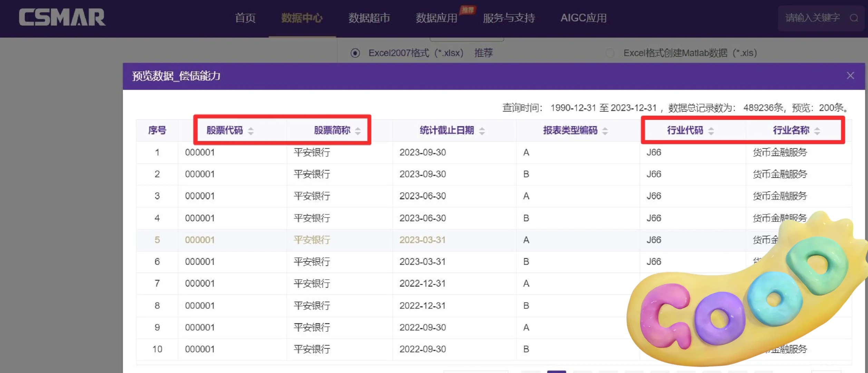The image size is (868, 373).
Task: Click the keyword search input field
Action: tap(813, 18)
